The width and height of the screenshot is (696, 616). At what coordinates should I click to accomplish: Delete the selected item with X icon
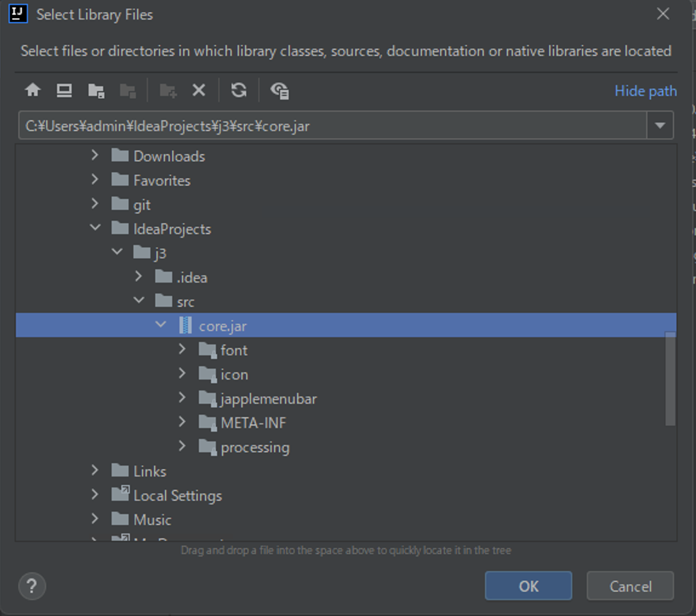pyautogui.click(x=199, y=90)
